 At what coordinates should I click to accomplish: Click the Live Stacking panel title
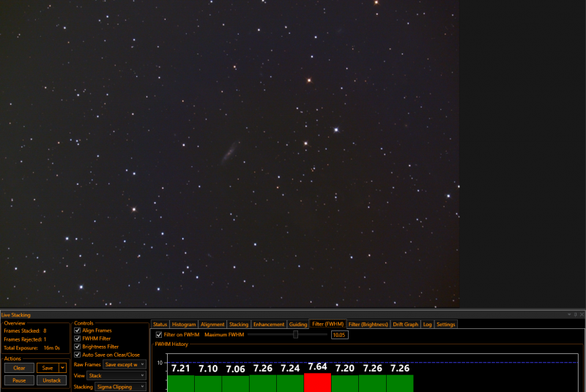pyautogui.click(x=15, y=315)
